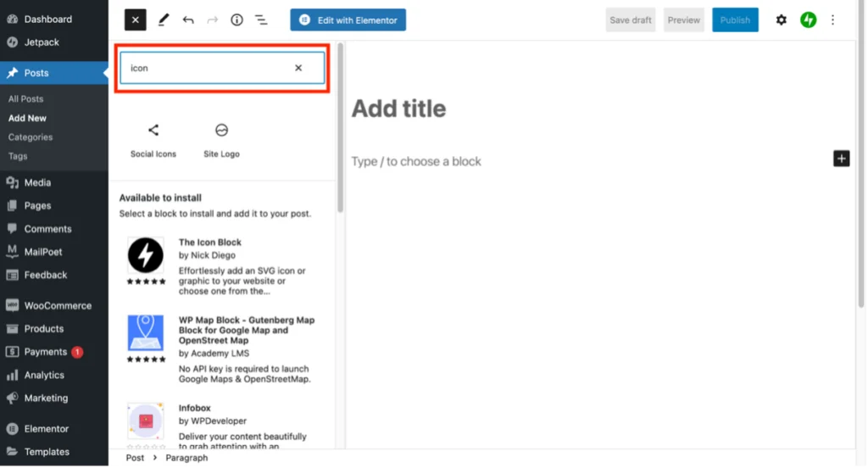The height and width of the screenshot is (468, 868).
Task: Redo the last change
Action: [x=212, y=20]
